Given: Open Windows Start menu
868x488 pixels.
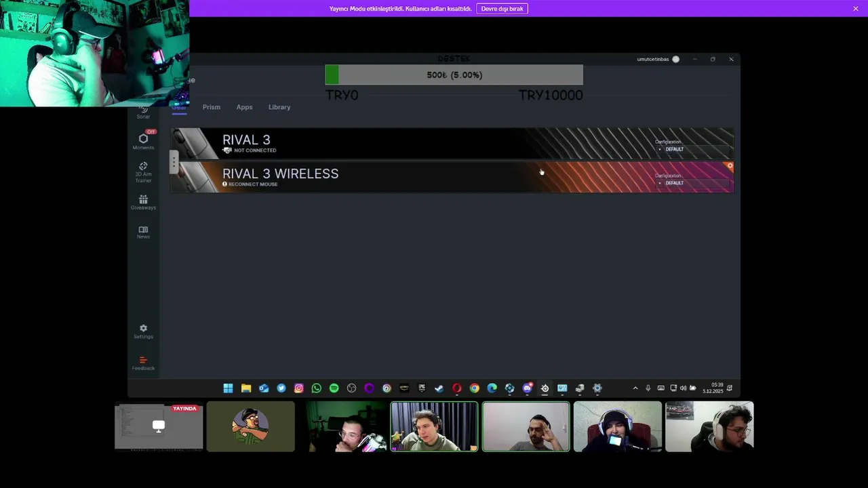Looking at the screenshot, I should tap(229, 388).
